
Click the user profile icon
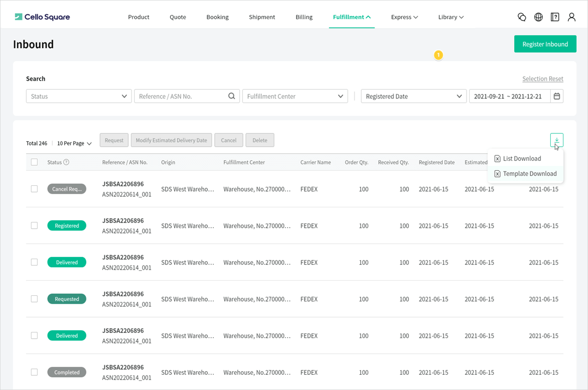point(571,17)
